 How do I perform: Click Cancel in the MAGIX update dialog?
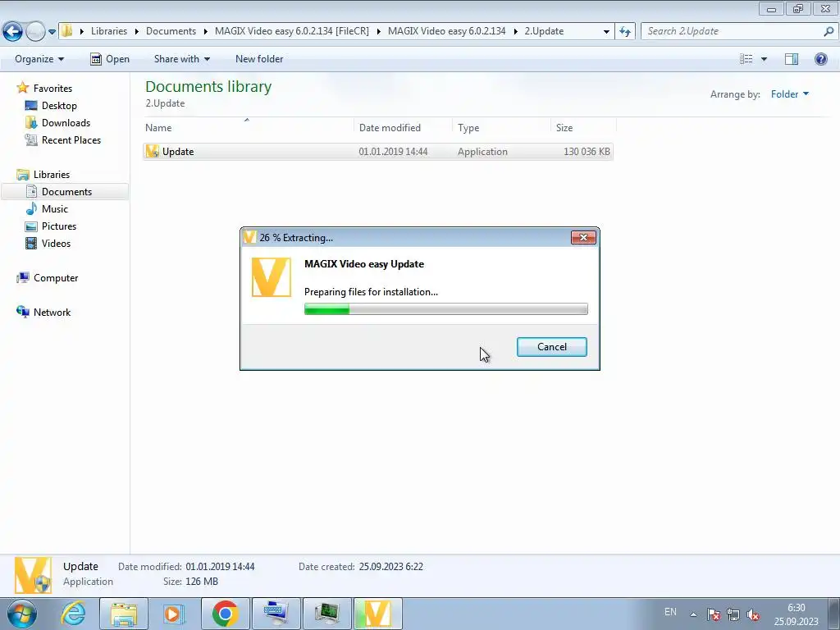(552, 347)
